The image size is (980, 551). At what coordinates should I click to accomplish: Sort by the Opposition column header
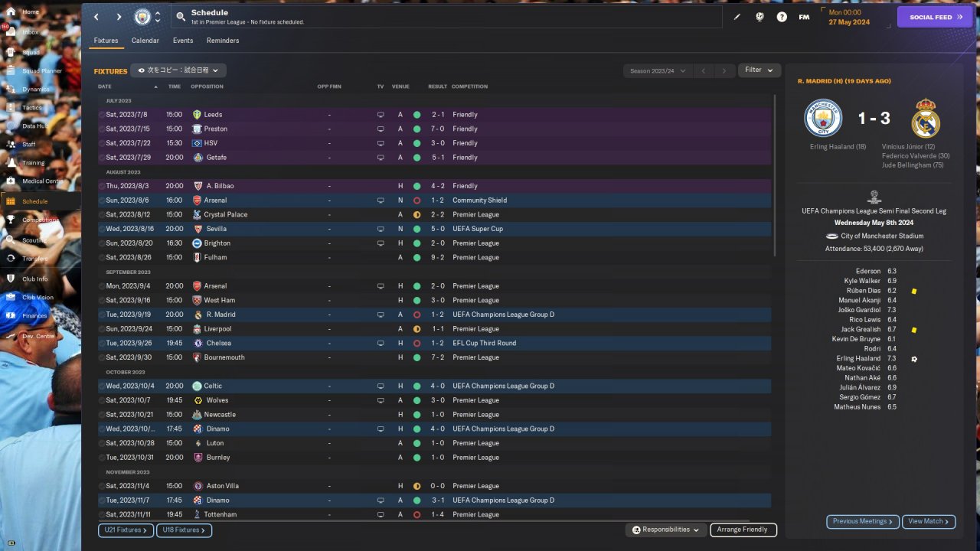click(207, 86)
